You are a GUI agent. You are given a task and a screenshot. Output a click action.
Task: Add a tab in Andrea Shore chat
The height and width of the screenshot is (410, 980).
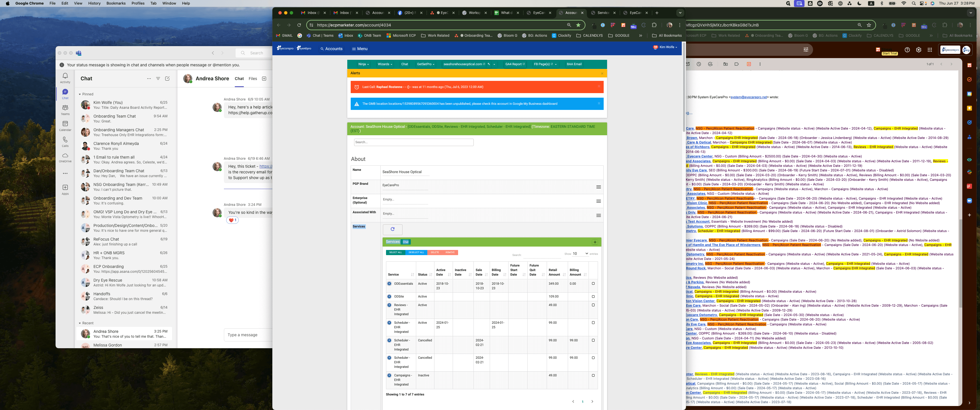pos(264,79)
